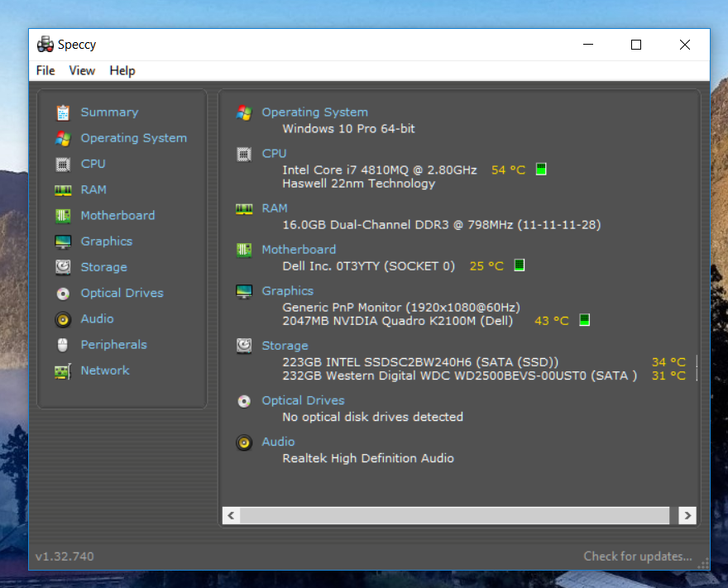
Task: Open the RAM section from sidebar
Action: [x=93, y=190]
